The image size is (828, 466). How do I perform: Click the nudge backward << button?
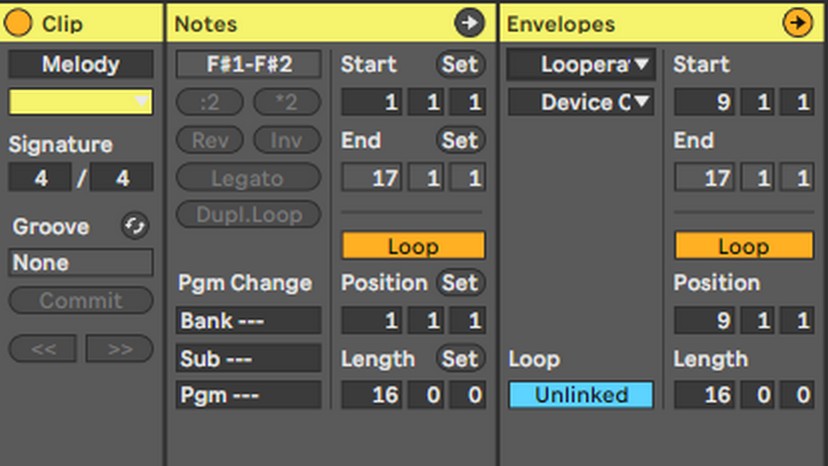coord(43,349)
